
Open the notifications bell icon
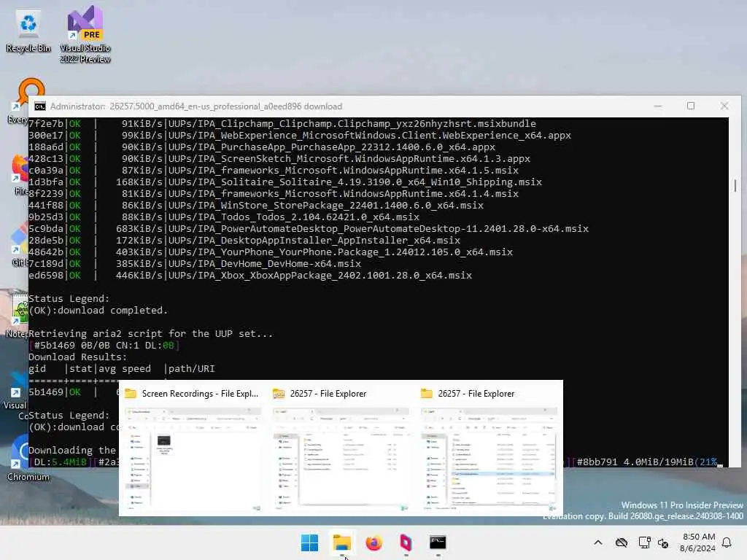727,542
